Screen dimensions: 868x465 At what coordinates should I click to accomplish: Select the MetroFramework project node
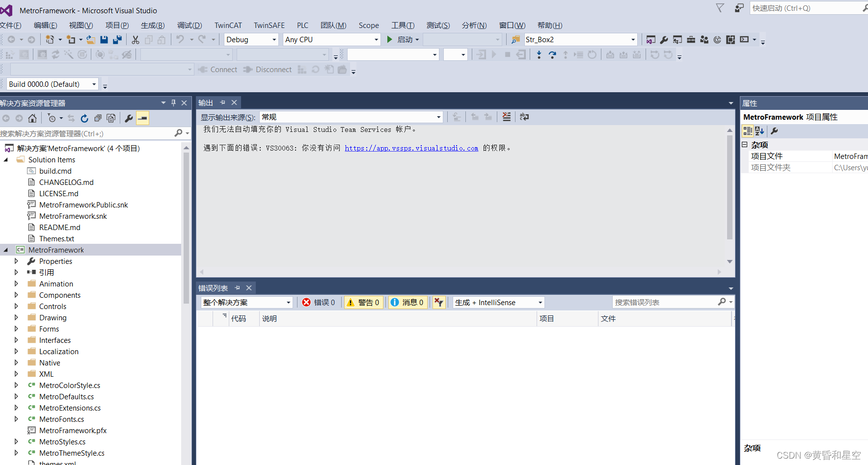(x=56, y=250)
